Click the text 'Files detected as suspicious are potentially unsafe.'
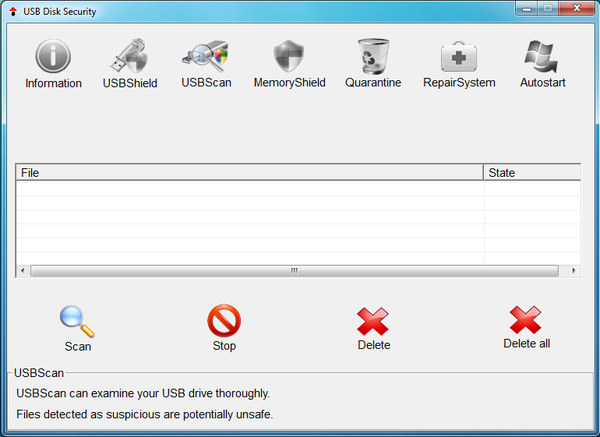 pyautogui.click(x=144, y=414)
